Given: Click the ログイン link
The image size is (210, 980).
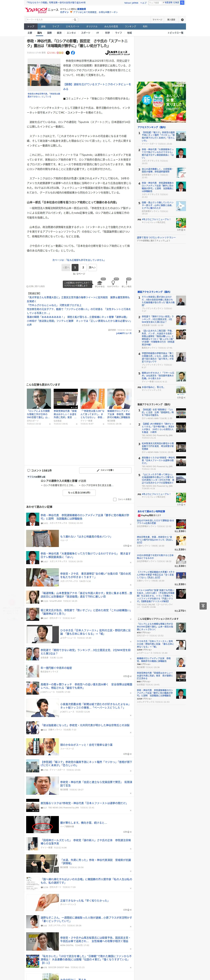Looking at the screenshot, I should coord(64,12).
